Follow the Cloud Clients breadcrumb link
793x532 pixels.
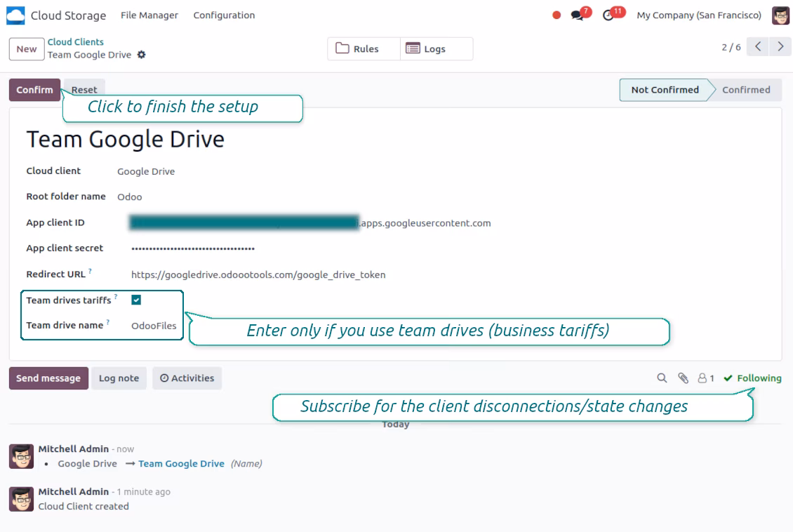point(75,42)
